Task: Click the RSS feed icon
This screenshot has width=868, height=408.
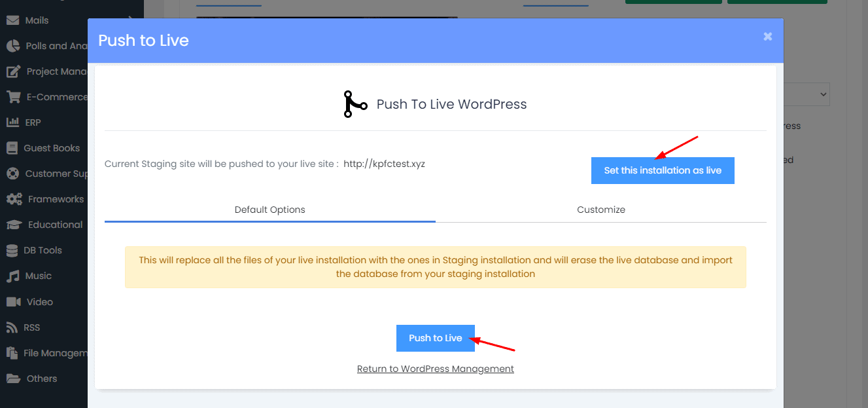Action: click(12, 327)
